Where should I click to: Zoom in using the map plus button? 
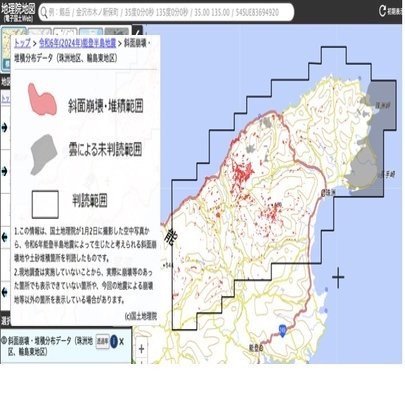tap(141, 349)
